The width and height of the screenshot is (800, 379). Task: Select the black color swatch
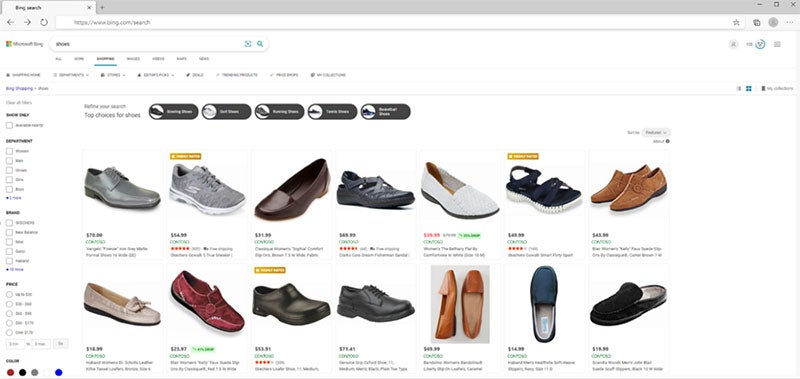coord(22,373)
